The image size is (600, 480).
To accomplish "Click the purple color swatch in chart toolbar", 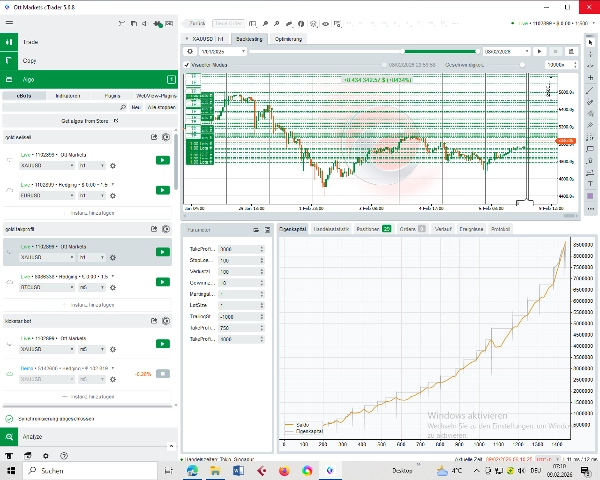I will 590,196.
